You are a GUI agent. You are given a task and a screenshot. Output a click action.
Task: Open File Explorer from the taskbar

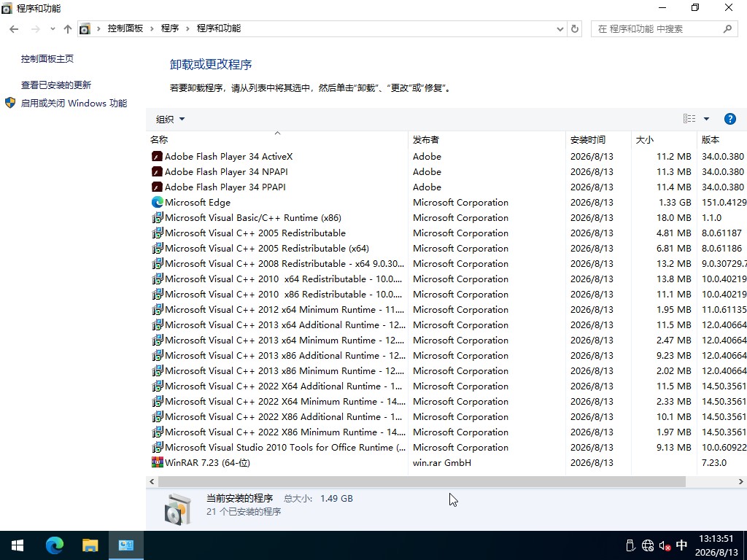click(x=90, y=545)
